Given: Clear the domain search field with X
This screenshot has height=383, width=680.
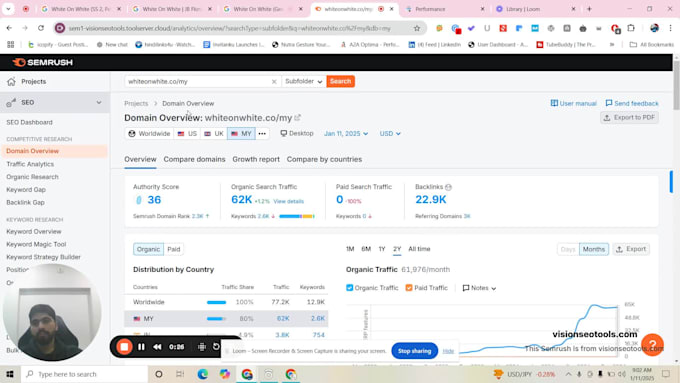Looking at the screenshot, I should 274,82.
